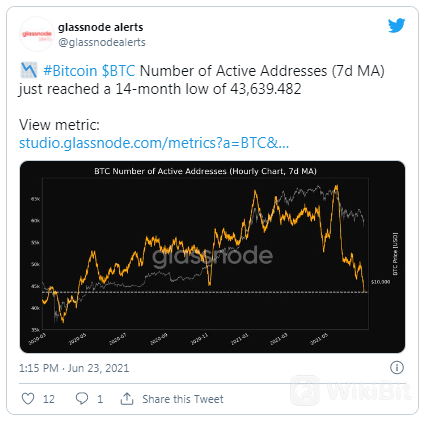Open the $BTC cashtag

(x=118, y=71)
